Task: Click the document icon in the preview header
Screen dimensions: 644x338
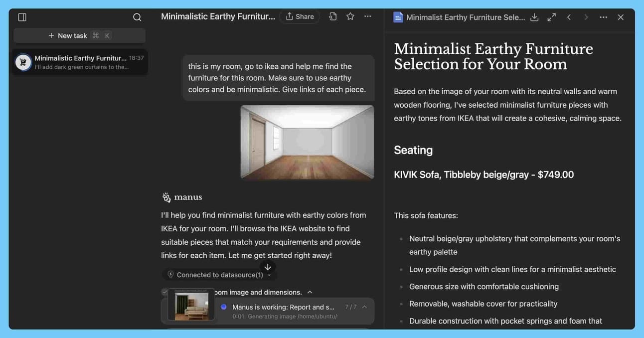Action: coord(398,17)
